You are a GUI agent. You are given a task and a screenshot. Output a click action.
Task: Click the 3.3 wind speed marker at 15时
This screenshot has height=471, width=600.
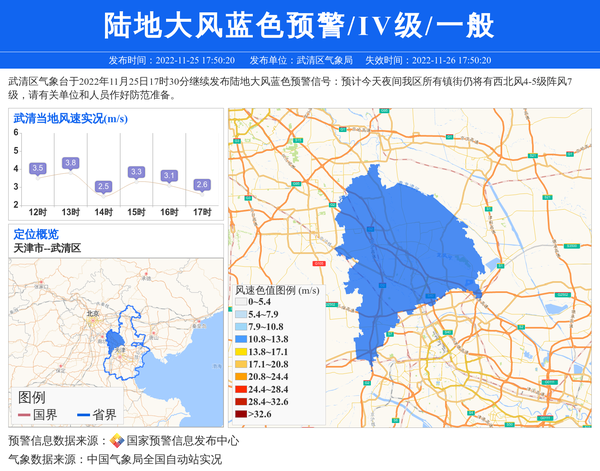pyautogui.click(x=136, y=172)
